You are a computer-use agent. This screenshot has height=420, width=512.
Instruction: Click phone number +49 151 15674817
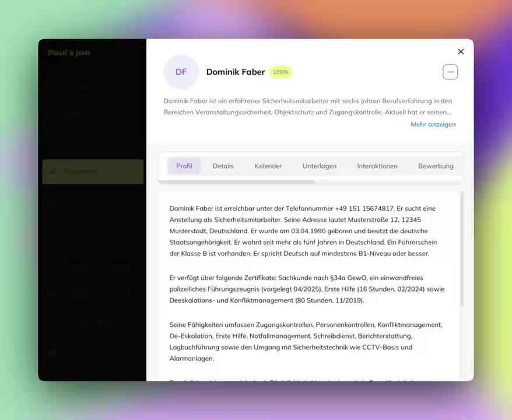tap(364, 208)
